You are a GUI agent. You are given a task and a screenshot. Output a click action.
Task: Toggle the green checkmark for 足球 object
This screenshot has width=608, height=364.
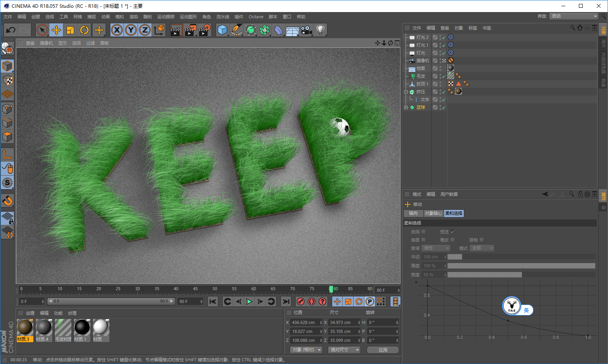(x=444, y=108)
